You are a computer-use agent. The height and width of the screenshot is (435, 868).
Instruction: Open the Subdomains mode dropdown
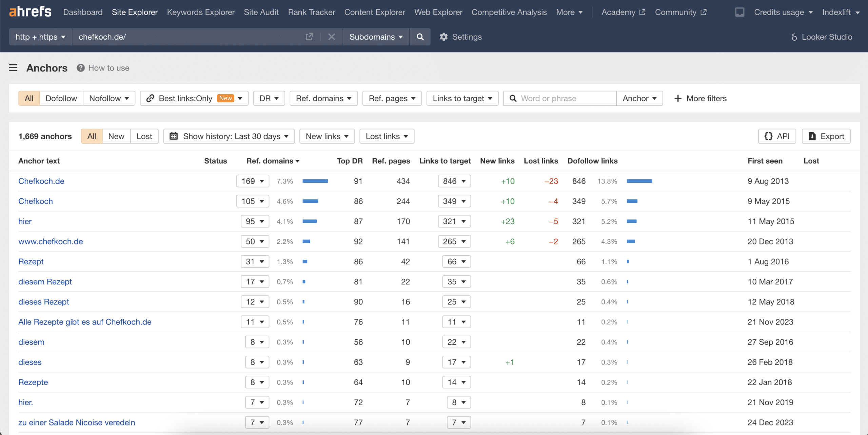coord(376,37)
